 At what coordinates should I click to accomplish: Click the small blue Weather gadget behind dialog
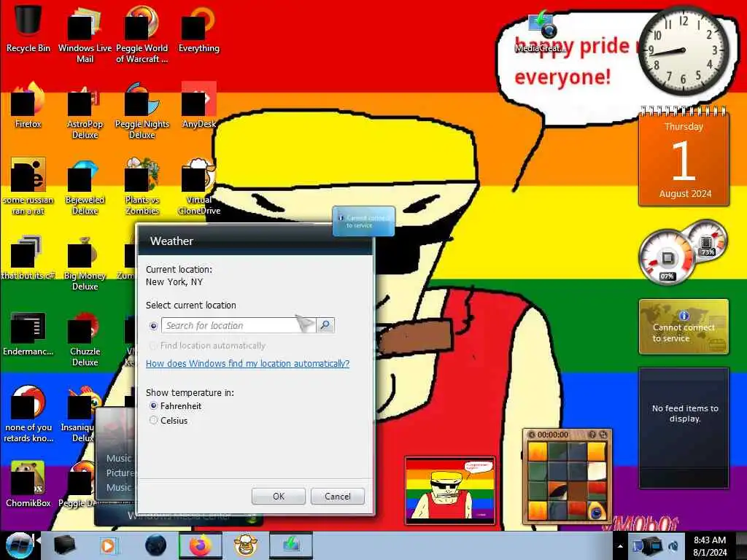pos(363,221)
